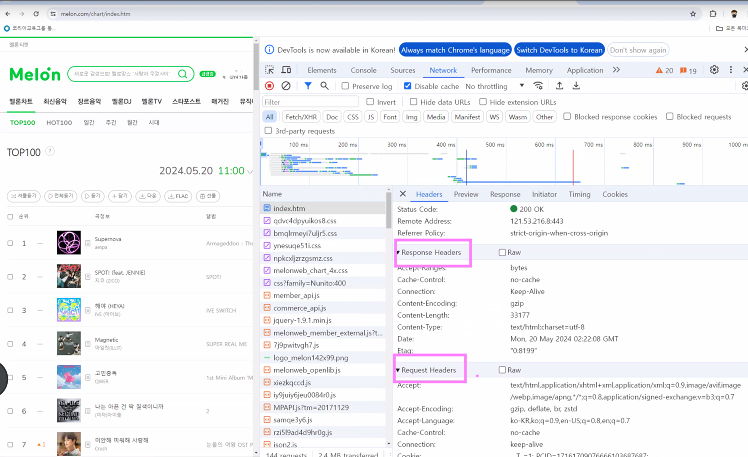Check Blocked response cookies
The height and width of the screenshot is (457, 748).
[x=567, y=116]
